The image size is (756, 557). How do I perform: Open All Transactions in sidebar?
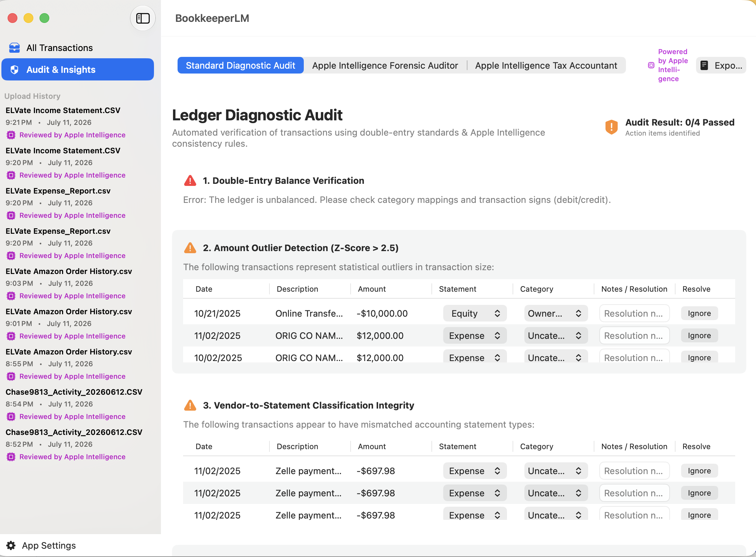pyautogui.click(x=78, y=48)
